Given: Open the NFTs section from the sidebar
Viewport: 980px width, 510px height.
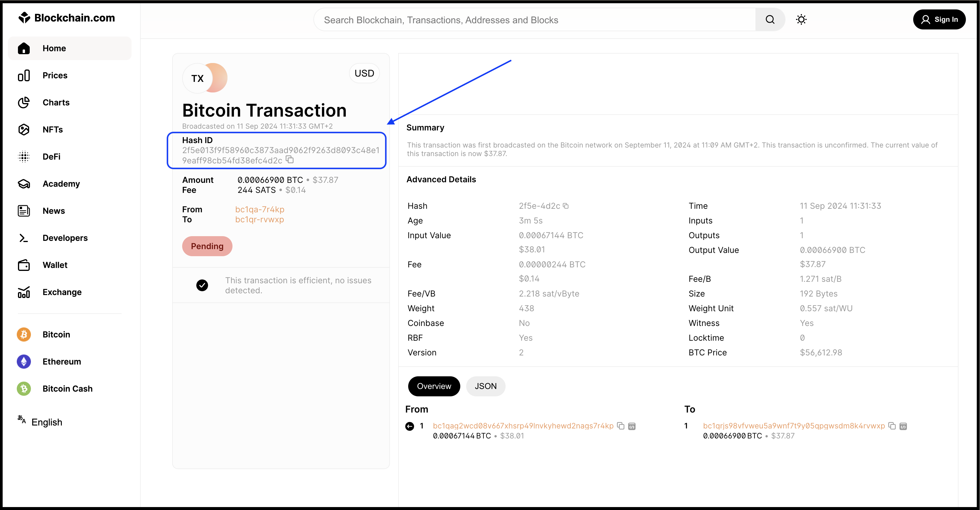Looking at the screenshot, I should point(24,129).
